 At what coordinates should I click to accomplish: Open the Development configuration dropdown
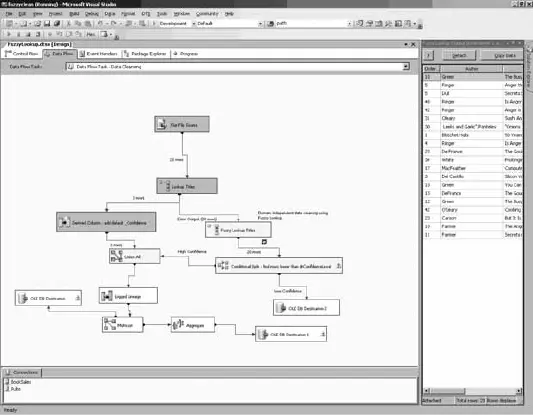tap(194, 23)
